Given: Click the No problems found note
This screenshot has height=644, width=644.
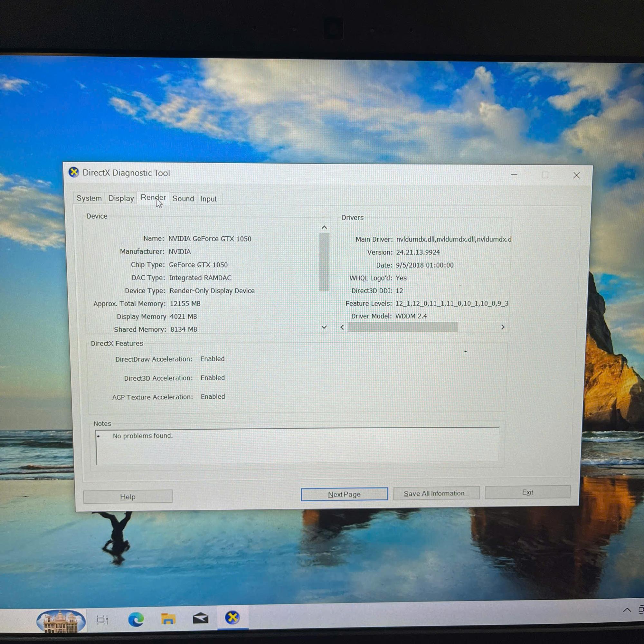Looking at the screenshot, I should tap(143, 436).
